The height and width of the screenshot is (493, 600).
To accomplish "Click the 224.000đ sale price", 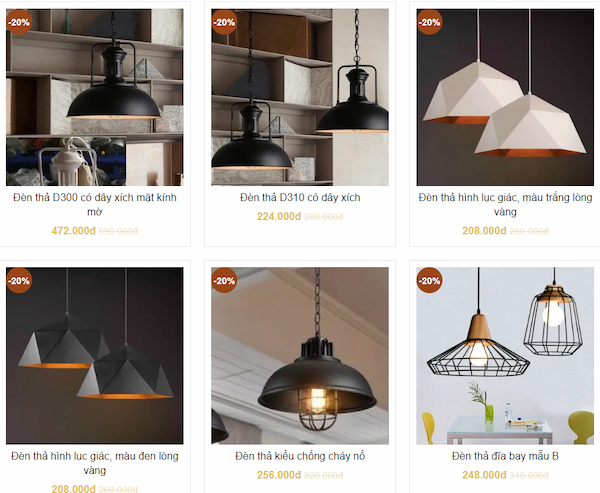I will [279, 217].
